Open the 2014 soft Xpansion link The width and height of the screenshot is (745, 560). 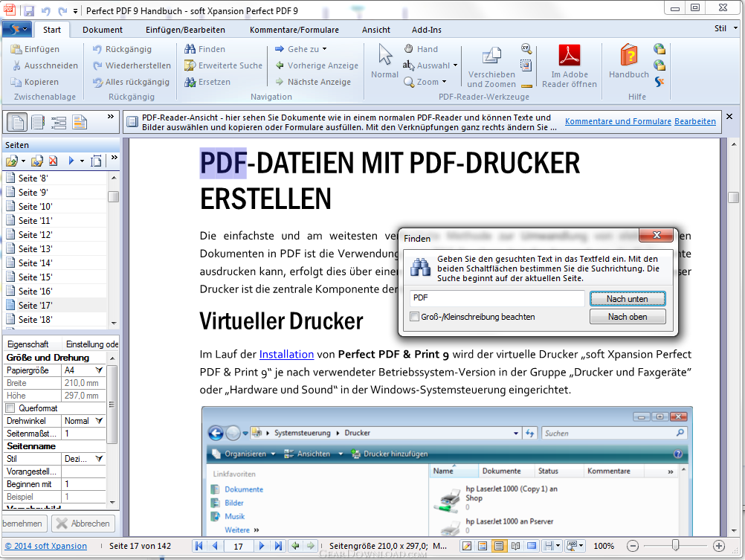[46, 546]
